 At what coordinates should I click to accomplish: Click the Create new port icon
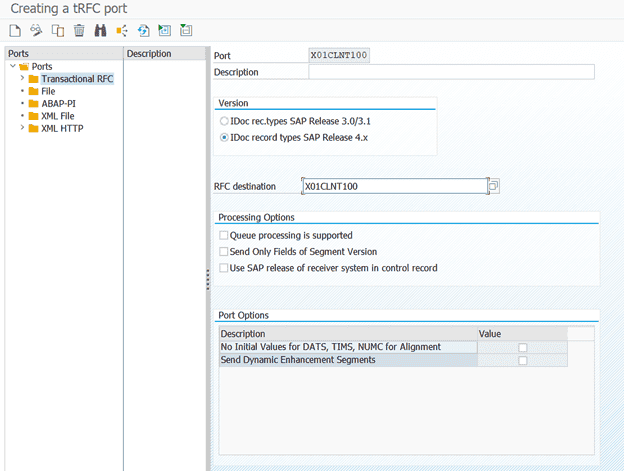14,31
